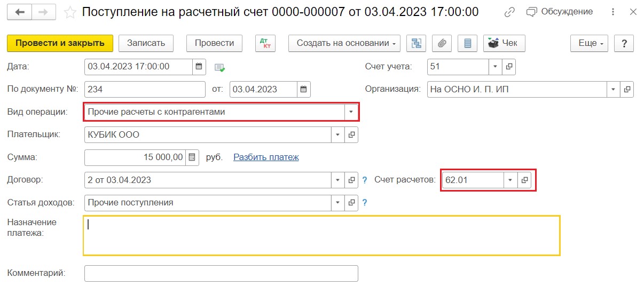Screen dimensions: 644x286
Task: Click the от date field
Action: coord(263,89)
